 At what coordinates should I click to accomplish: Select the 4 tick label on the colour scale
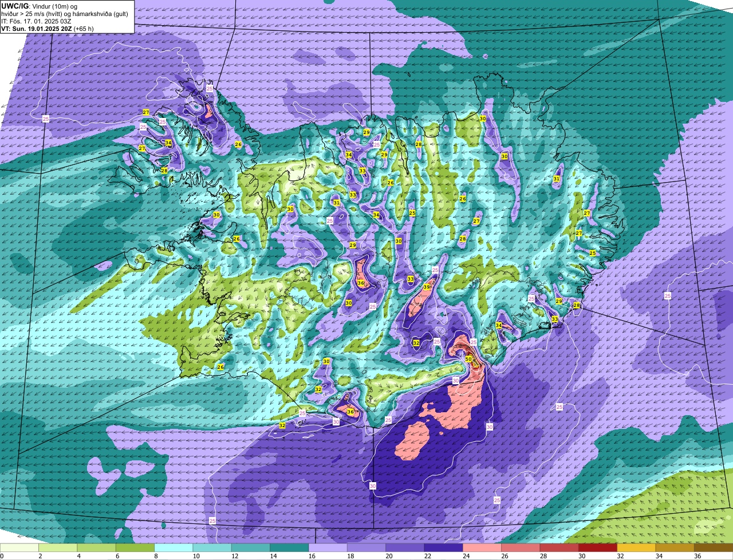tap(78, 556)
